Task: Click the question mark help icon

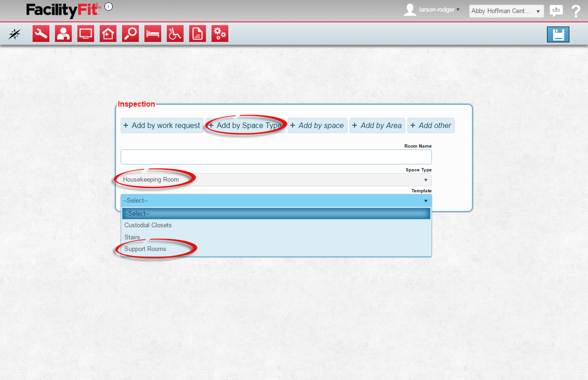Action: pos(576,11)
